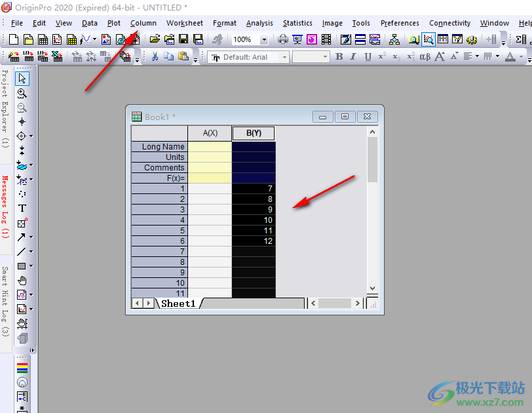Select the Pointer tool
This screenshot has height=413, width=532.
click(22, 79)
